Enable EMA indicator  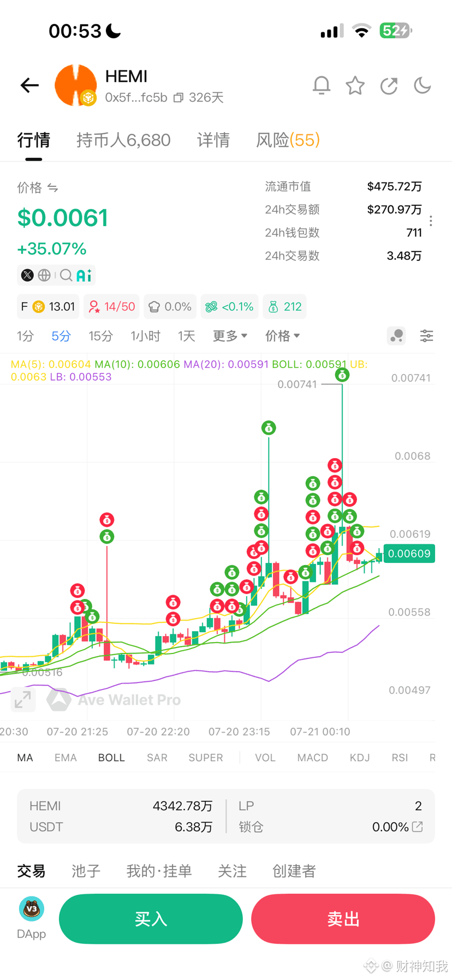tap(66, 758)
